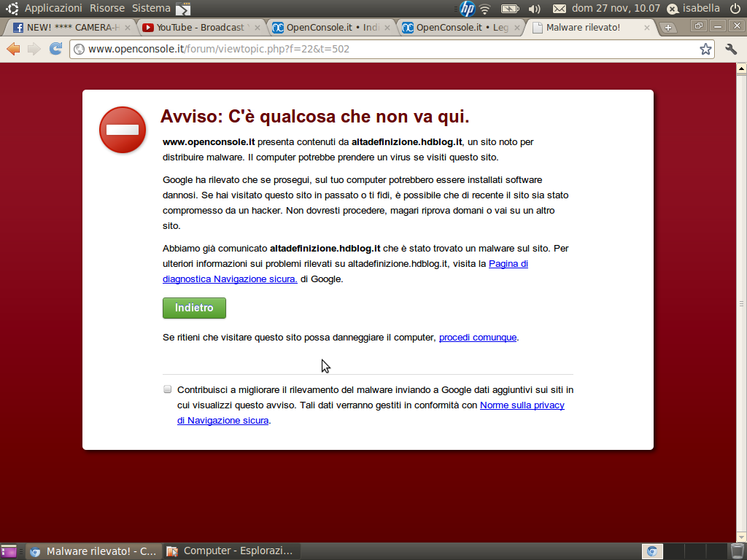This screenshot has height=560, width=747.
Task: Click the browser Forward arrow icon
Action: tap(34, 49)
